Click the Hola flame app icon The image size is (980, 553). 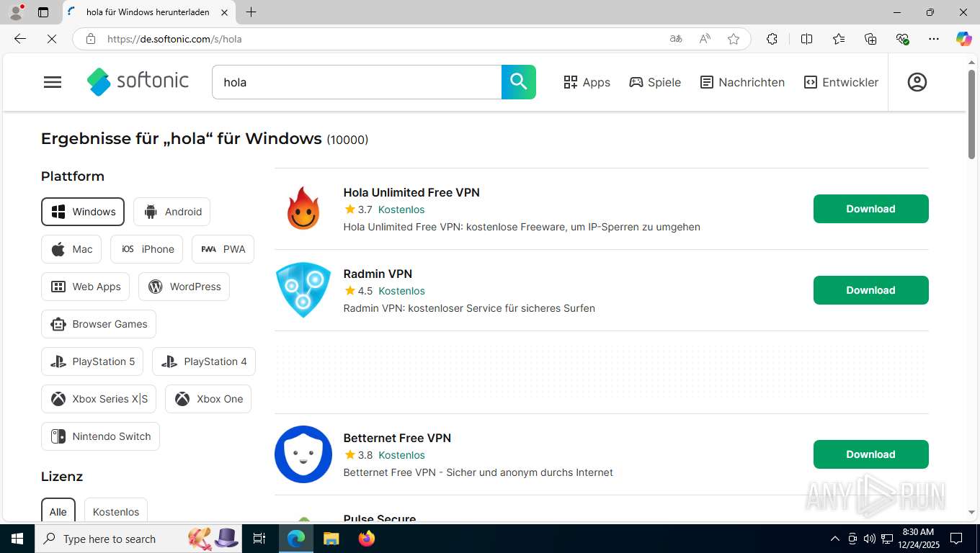[303, 209]
